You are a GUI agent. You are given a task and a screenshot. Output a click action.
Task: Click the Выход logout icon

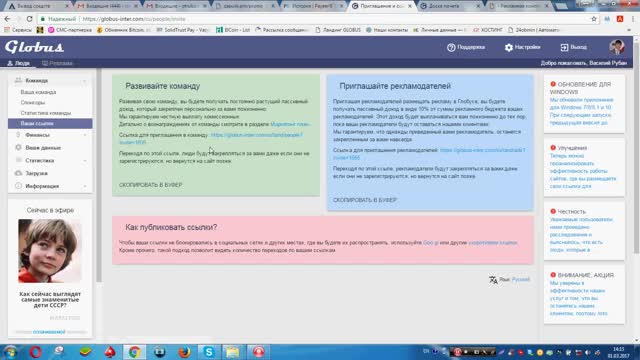(564, 47)
